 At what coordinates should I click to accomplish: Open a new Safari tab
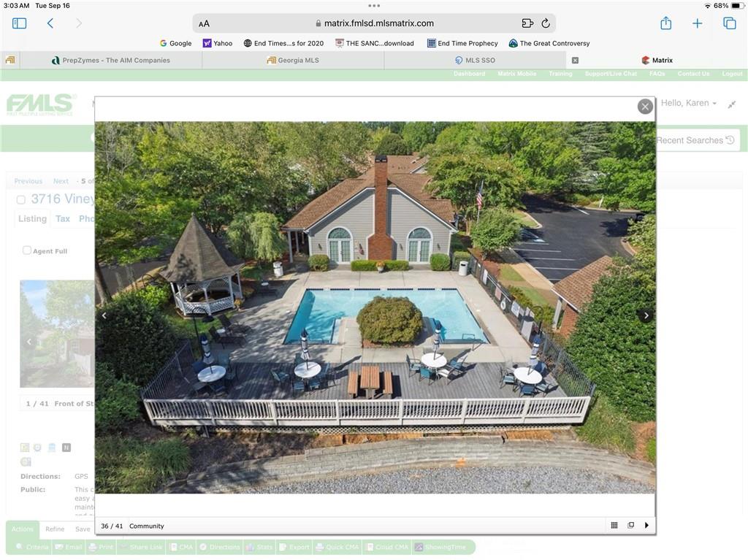698,23
